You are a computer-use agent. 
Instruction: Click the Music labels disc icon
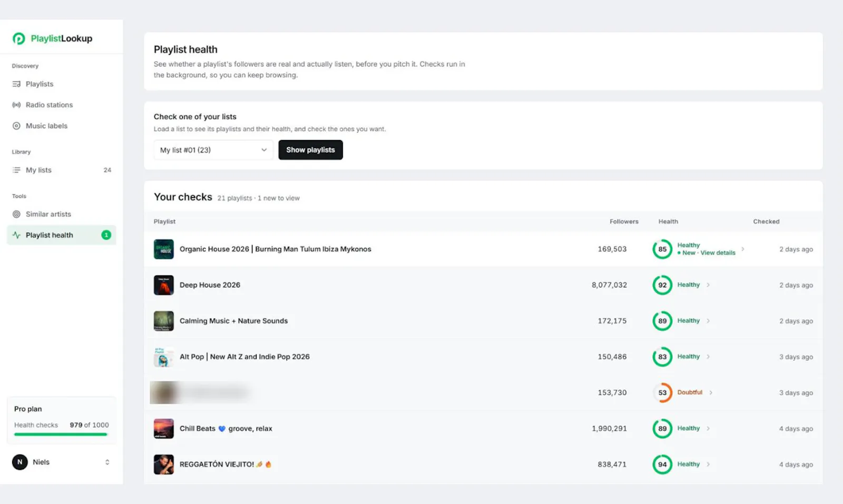(x=16, y=126)
